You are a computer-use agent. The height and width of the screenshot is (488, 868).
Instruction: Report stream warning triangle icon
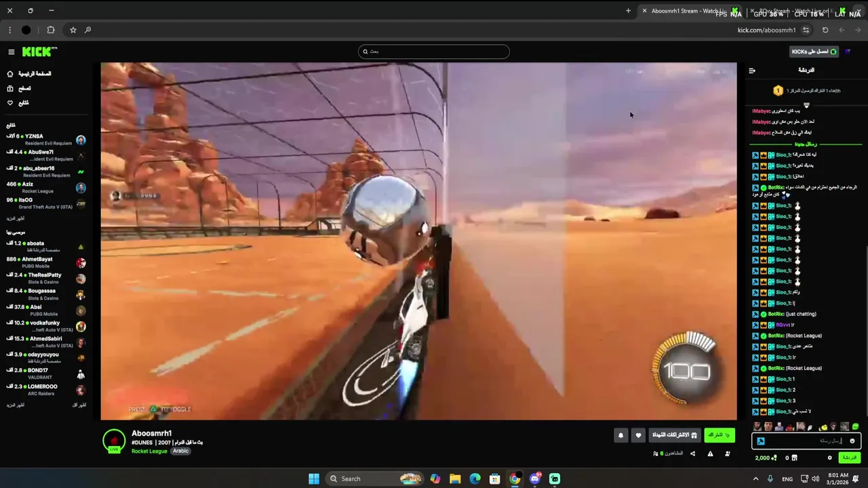click(x=710, y=453)
